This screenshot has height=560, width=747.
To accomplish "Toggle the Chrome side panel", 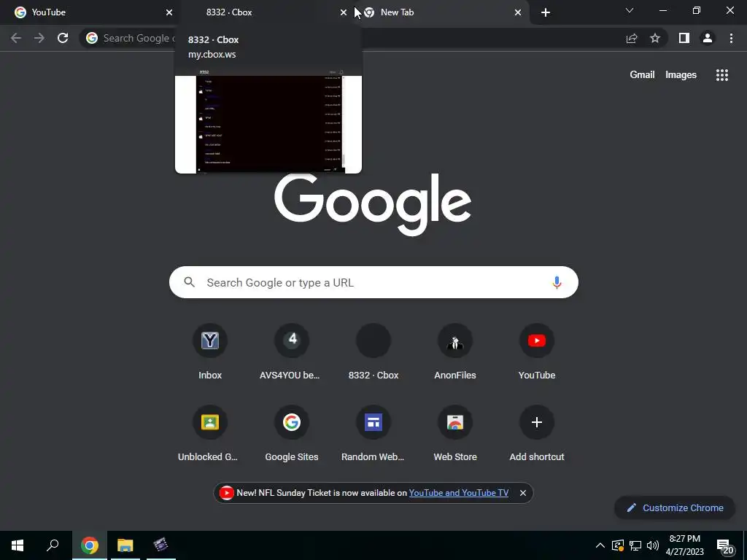I will pyautogui.click(x=684, y=38).
